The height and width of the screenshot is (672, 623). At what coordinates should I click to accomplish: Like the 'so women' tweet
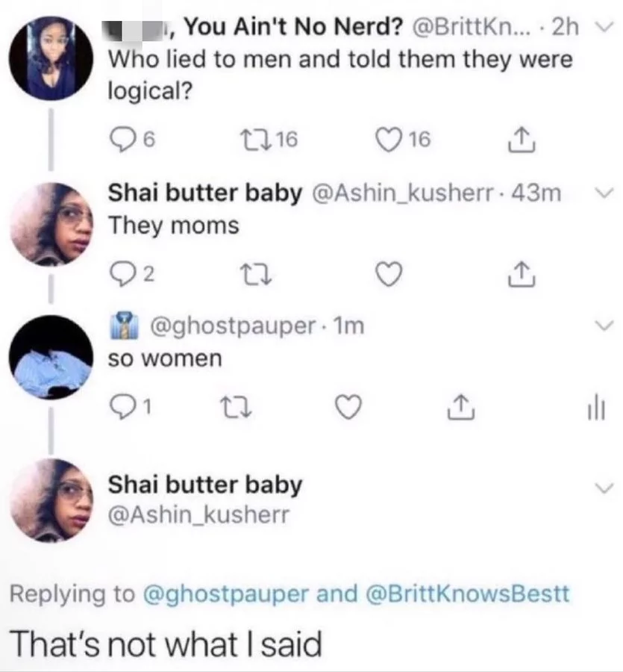(x=348, y=407)
